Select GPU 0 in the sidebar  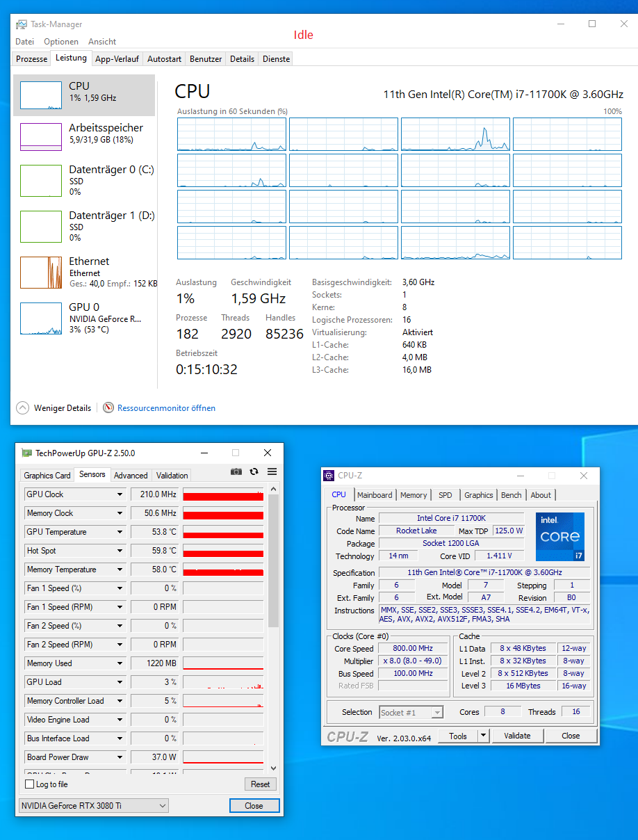(84, 318)
